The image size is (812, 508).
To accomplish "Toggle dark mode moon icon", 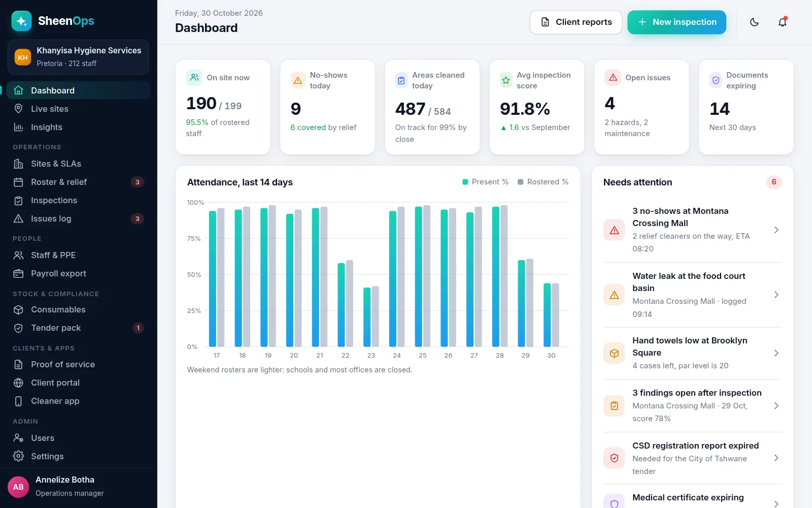I will tap(754, 22).
